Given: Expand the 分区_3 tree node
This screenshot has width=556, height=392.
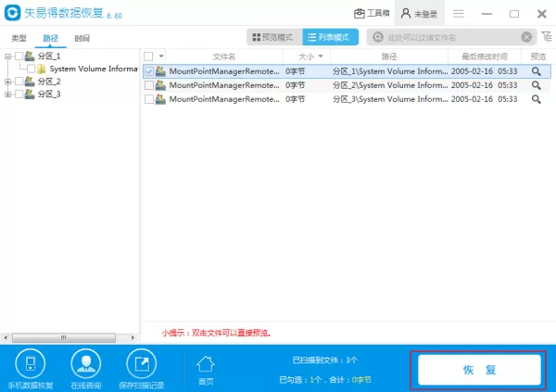Looking at the screenshot, I should 7,95.
